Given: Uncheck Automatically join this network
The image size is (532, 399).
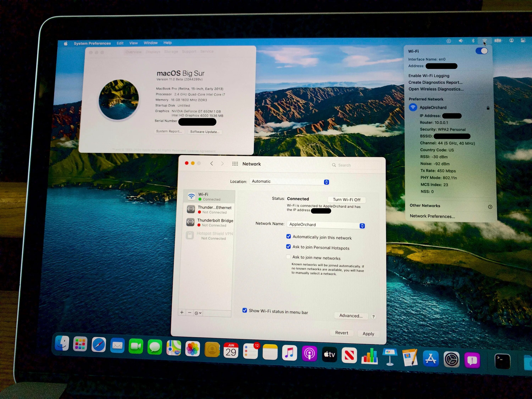Looking at the screenshot, I should (289, 236).
